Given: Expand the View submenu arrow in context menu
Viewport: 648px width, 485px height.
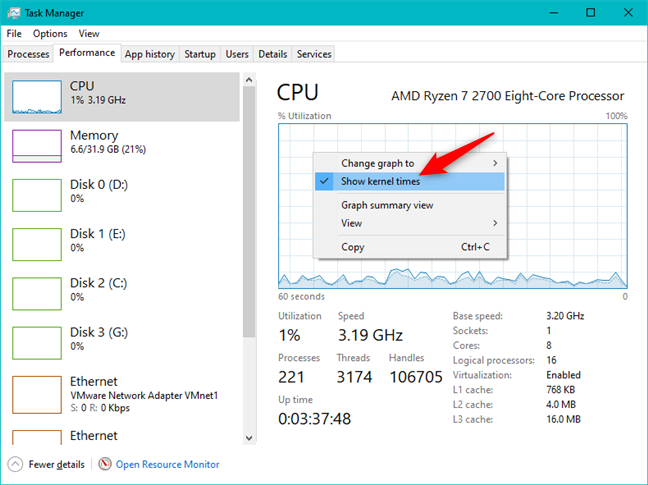Looking at the screenshot, I should pos(495,223).
